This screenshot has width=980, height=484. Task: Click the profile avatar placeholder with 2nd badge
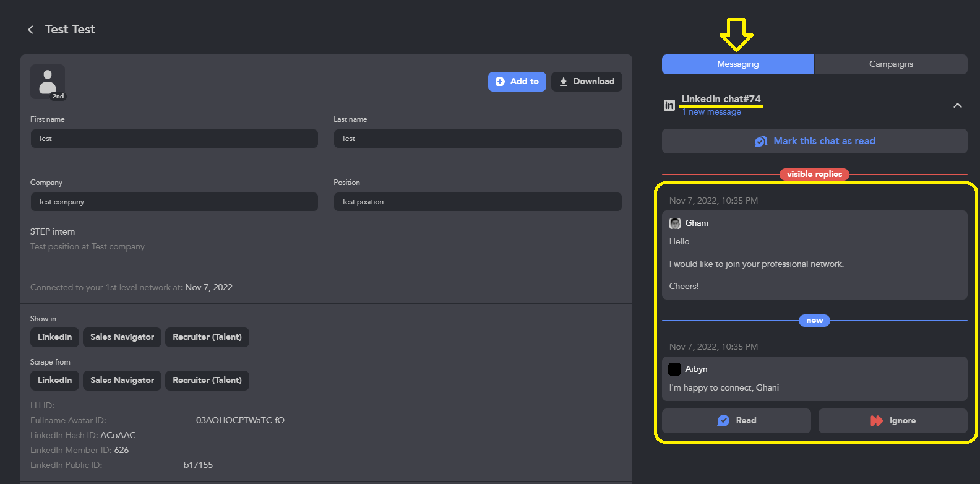[x=48, y=82]
